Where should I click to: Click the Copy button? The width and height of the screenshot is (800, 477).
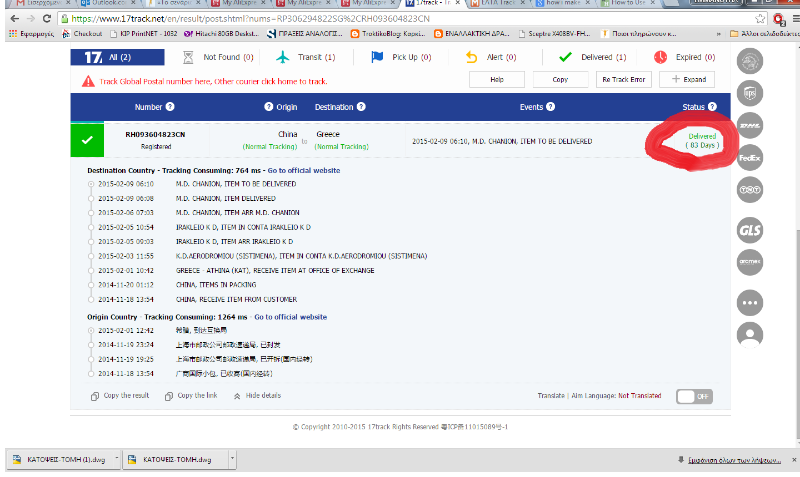pyautogui.click(x=560, y=80)
